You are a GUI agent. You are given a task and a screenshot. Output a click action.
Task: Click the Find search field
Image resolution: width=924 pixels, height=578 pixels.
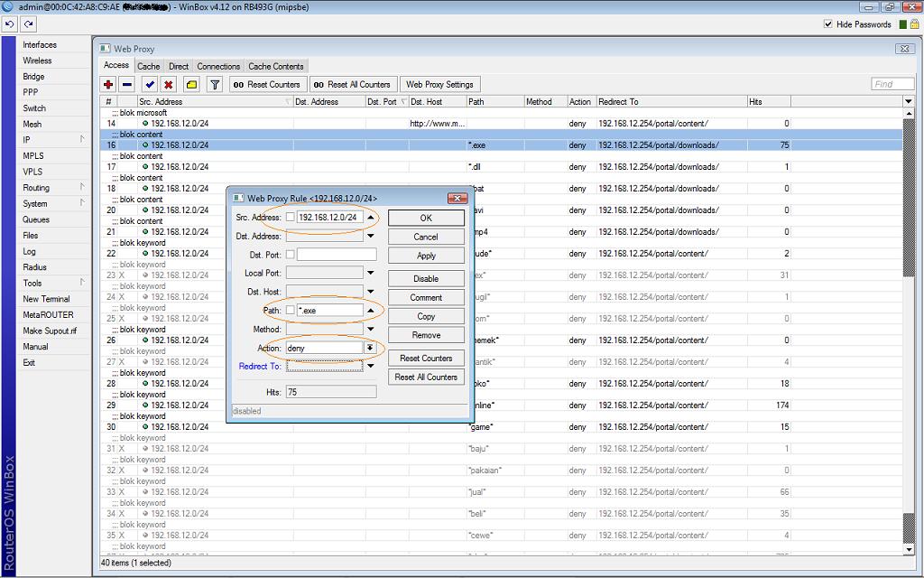tap(892, 84)
